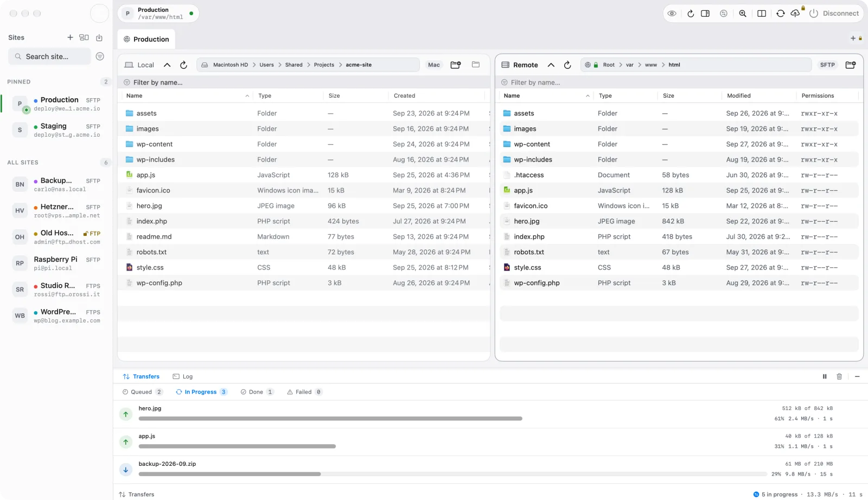
Task: Toggle the dual-pane split view icon
Action: 762,14
